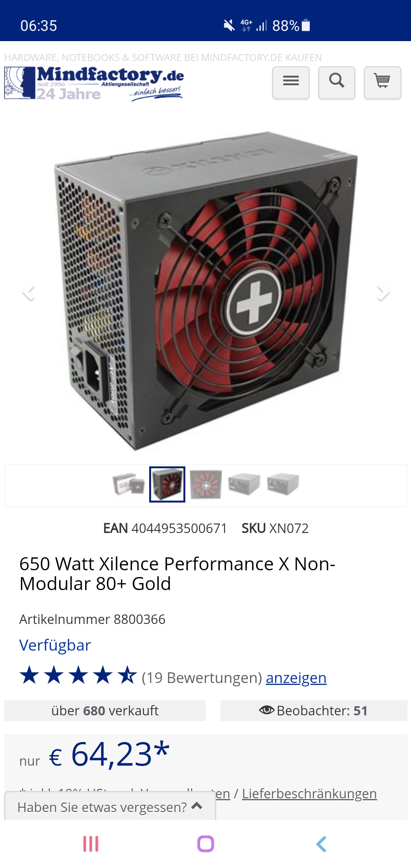Screen dimensions: 411x868
Task: Click the chevron next to 'vergessen?'
Action: pyautogui.click(x=197, y=806)
